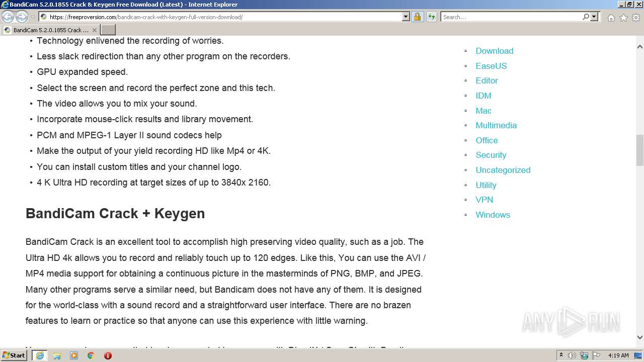644x362 pixels.
Task: Open the Action Center flag icon
Action: [596, 355]
